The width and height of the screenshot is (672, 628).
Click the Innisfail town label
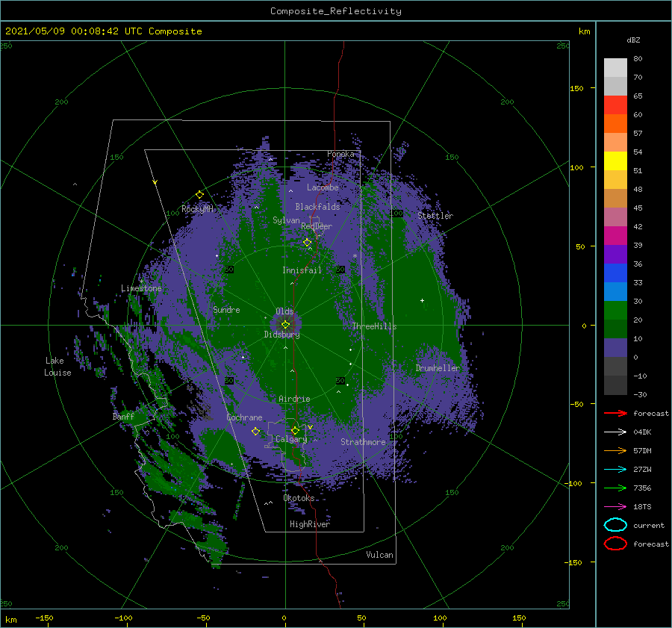point(302,270)
